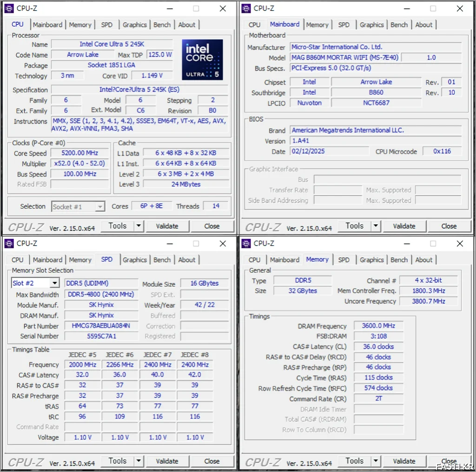The width and height of the screenshot is (476, 472).
Task: Close the Memory window with X
Action: pos(460,243)
